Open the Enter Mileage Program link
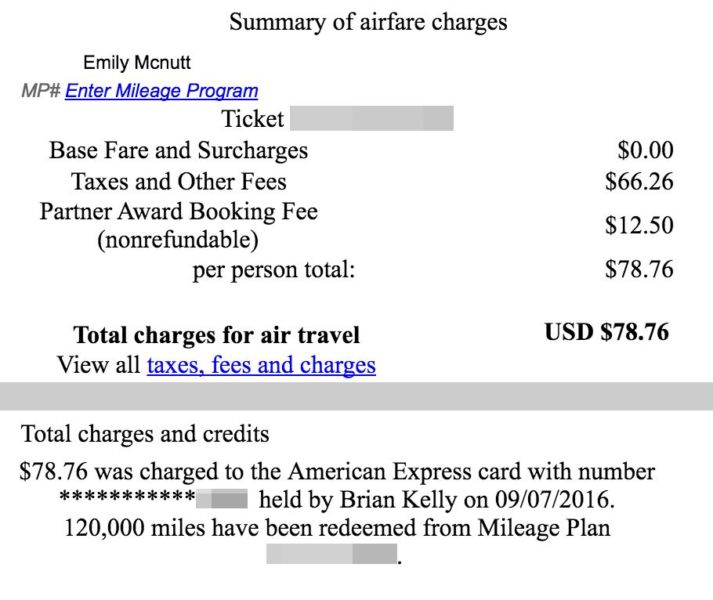The height and width of the screenshot is (600, 713). [x=161, y=91]
